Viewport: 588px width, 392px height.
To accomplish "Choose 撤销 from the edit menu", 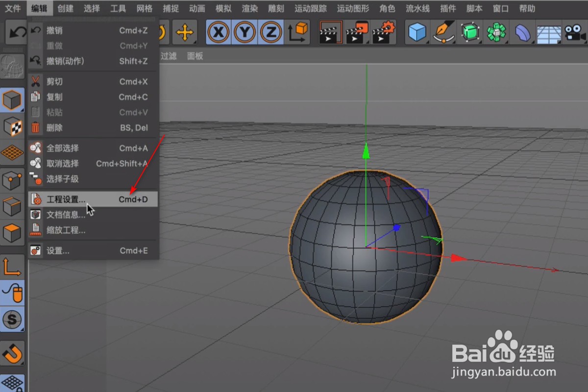I will pos(93,30).
